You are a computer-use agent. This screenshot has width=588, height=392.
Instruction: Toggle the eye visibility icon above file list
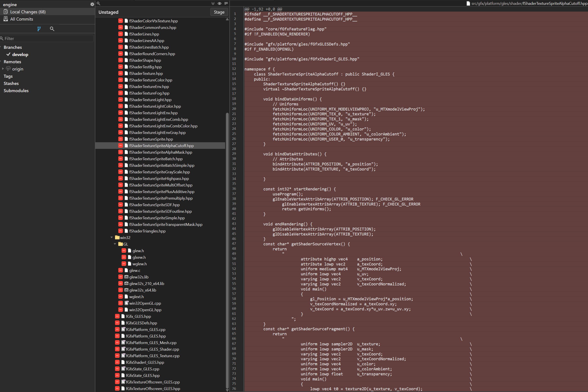tap(219, 4)
